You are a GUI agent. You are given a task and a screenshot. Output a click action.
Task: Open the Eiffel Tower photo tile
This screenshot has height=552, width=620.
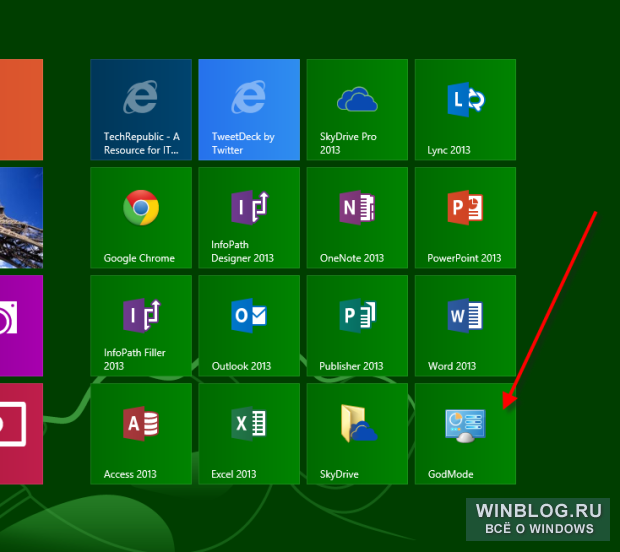[x=21, y=217]
